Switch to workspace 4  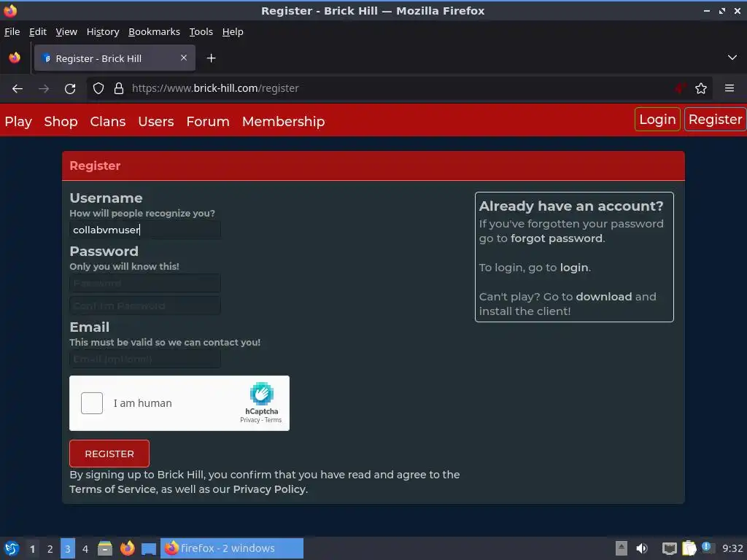point(85,548)
